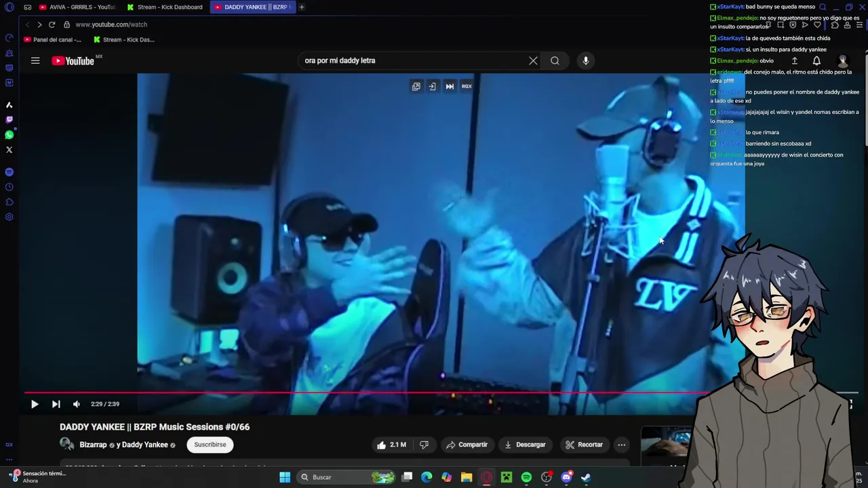
Task: Play the paused video
Action: [x=35, y=404]
